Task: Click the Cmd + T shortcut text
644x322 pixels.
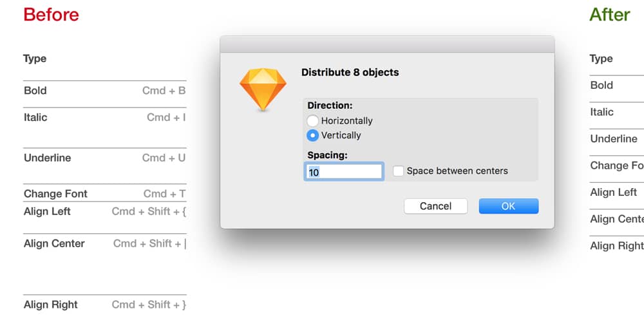Action: coord(164,194)
